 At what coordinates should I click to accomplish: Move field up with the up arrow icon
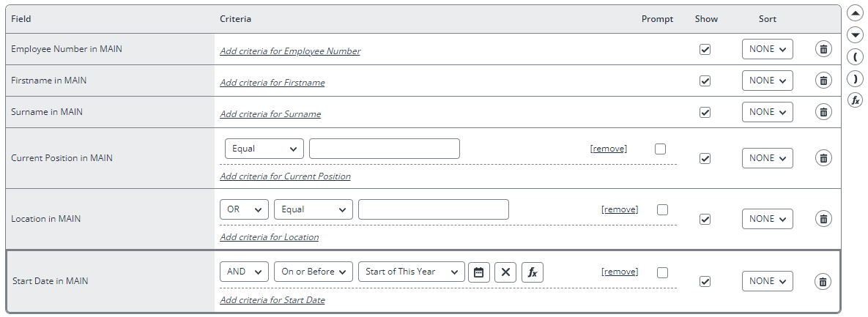pos(856,13)
